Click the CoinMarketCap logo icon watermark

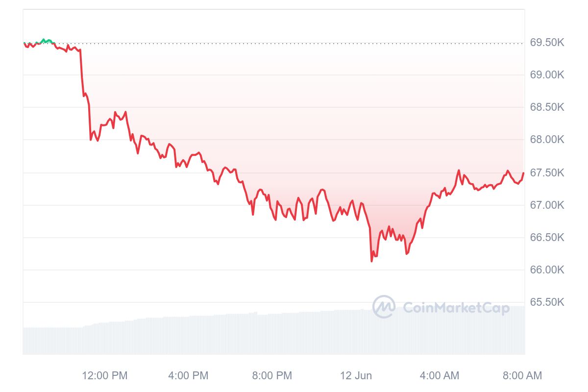coord(384,307)
